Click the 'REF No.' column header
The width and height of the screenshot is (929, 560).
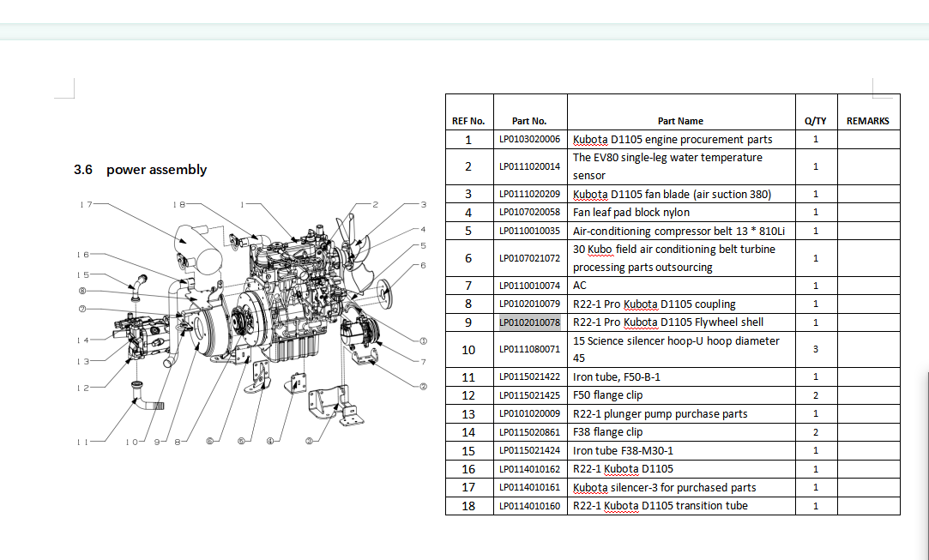468,121
